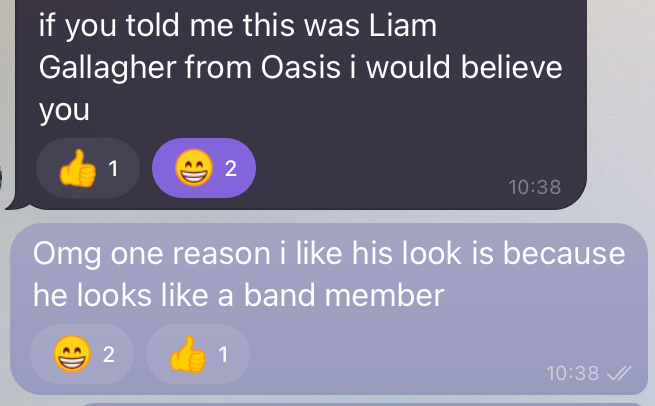Select the "Omg one reason" message text

tap(329, 274)
